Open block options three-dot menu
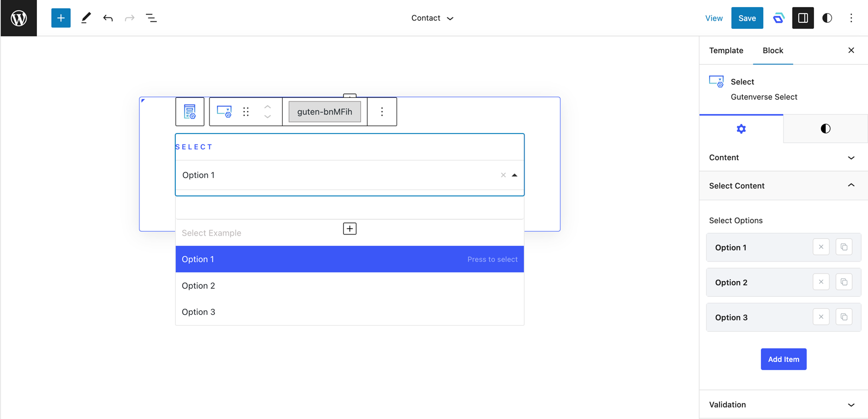 [382, 112]
